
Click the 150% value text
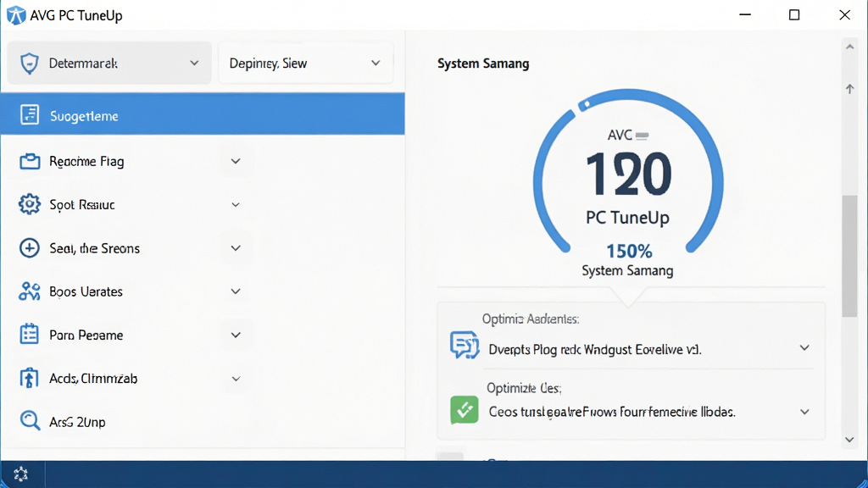tap(629, 251)
